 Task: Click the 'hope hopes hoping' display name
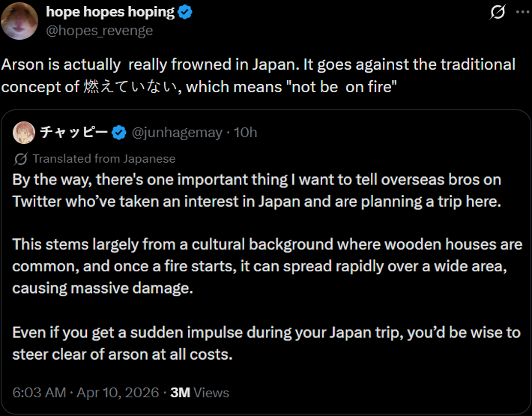110,12
